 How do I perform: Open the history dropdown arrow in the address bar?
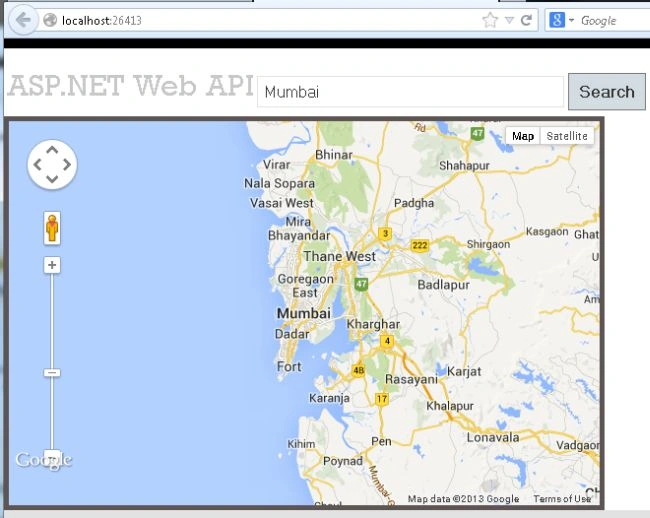coord(509,20)
